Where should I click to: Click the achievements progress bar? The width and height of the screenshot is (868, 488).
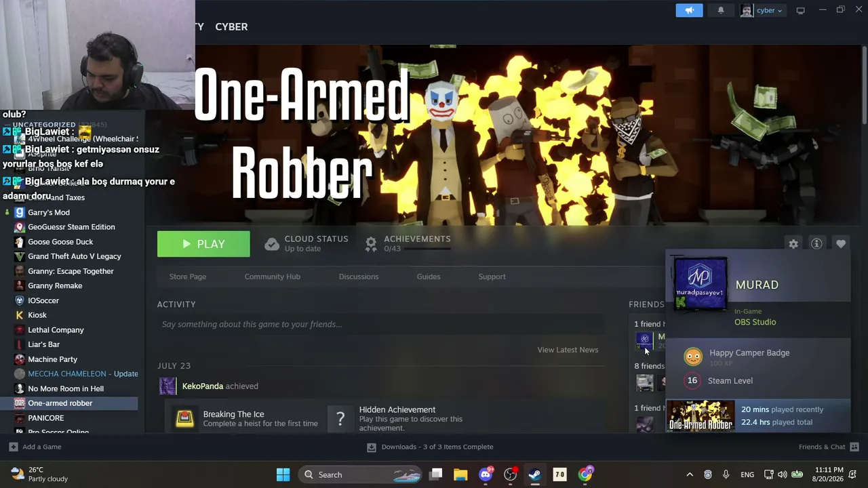[x=427, y=249]
